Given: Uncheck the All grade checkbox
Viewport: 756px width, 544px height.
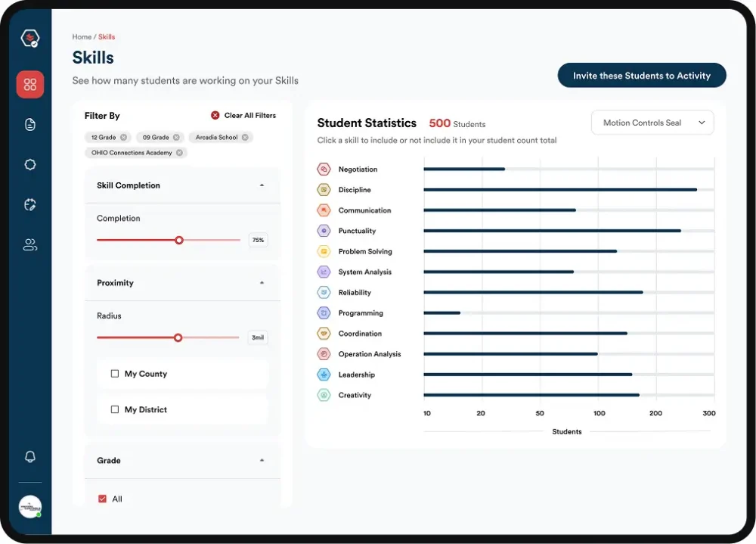Looking at the screenshot, I should click(103, 499).
